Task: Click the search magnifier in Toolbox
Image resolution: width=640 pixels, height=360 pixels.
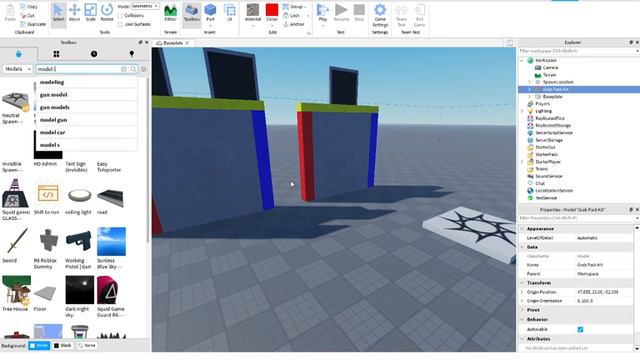Action: (133, 69)
